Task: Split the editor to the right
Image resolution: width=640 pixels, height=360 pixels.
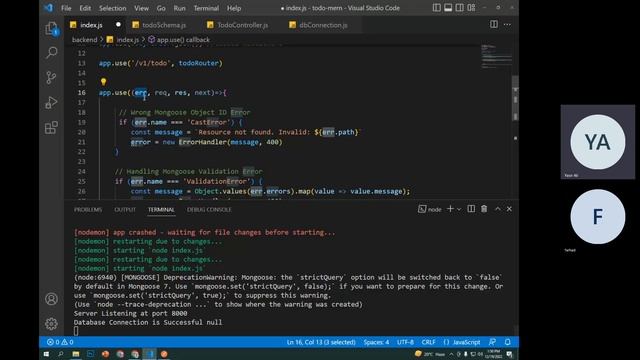Action: (x=494, y=24)
